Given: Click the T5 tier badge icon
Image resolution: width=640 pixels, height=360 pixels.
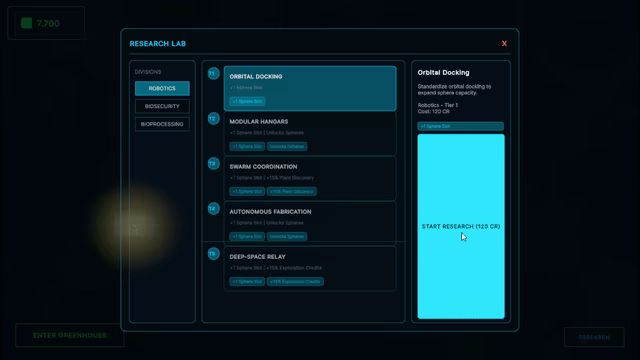Looking at the screenshot, I should [213, 254].
